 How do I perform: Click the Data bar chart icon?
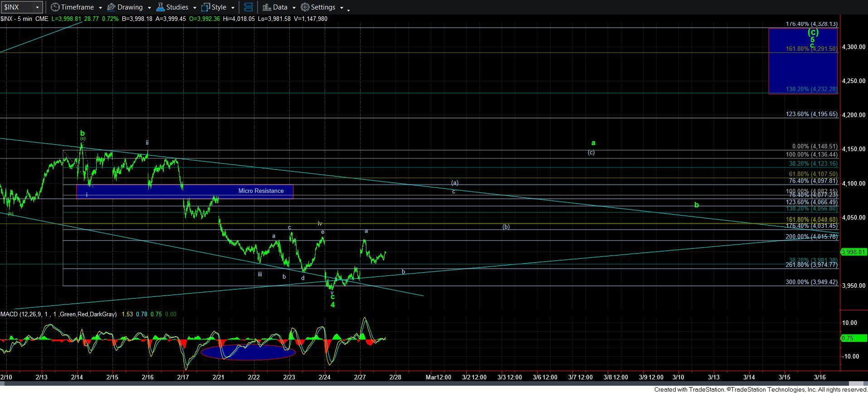(x=267, y=7)
